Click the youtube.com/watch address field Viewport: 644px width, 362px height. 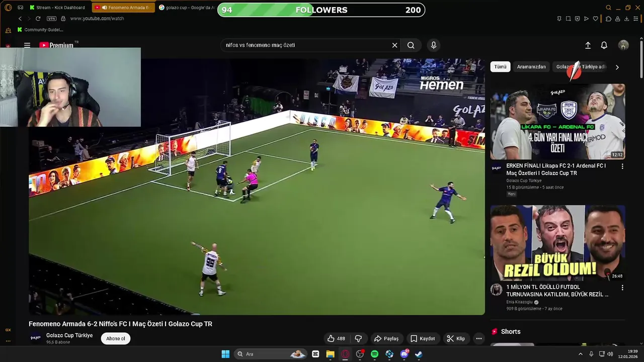click(x=97, y=19)
